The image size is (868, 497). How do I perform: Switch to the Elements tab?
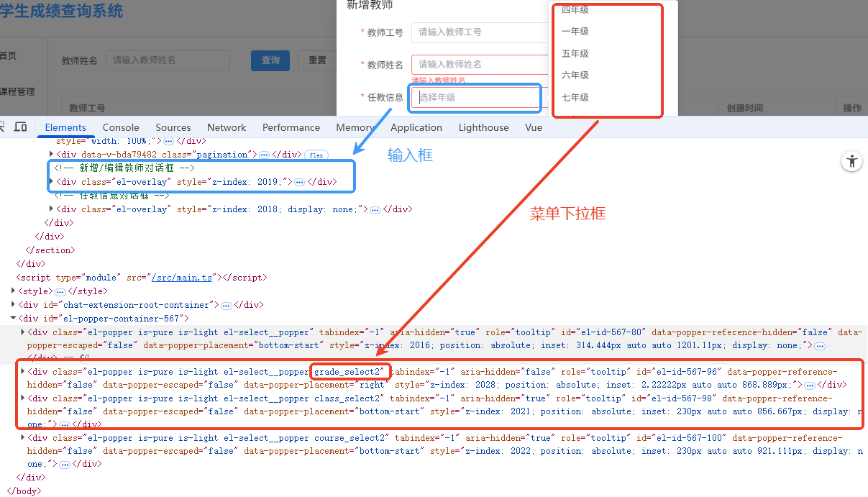coord(65,127)
